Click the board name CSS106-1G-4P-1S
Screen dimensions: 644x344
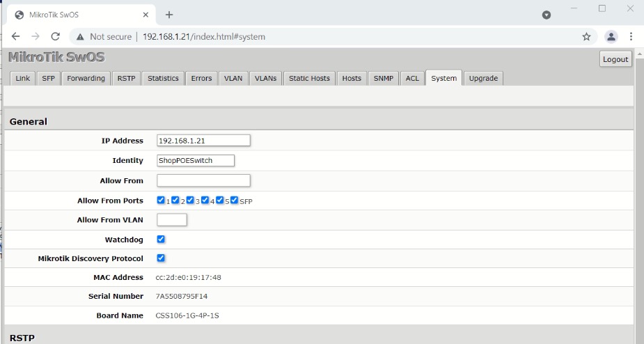pyautogui.click(x=187, y=315)
